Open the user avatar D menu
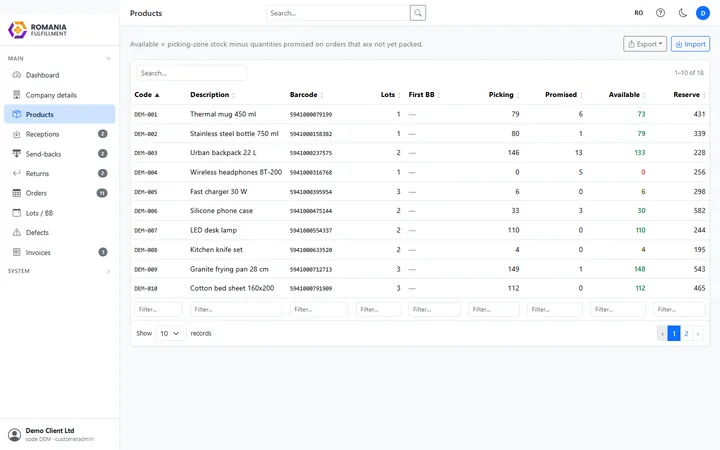Viewport: 720px width, 450px height. point(703,13)
